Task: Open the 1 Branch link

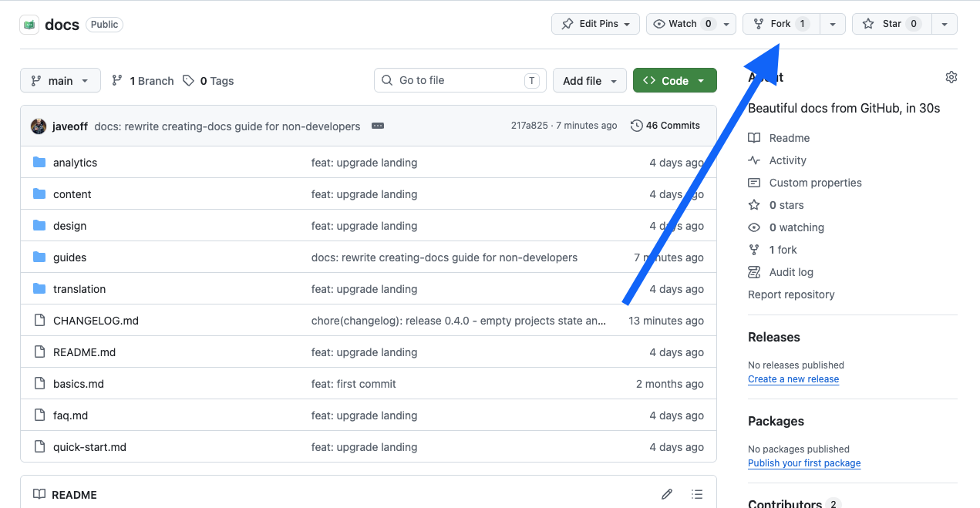Action: pyautogui.click(x=143, y=80)
